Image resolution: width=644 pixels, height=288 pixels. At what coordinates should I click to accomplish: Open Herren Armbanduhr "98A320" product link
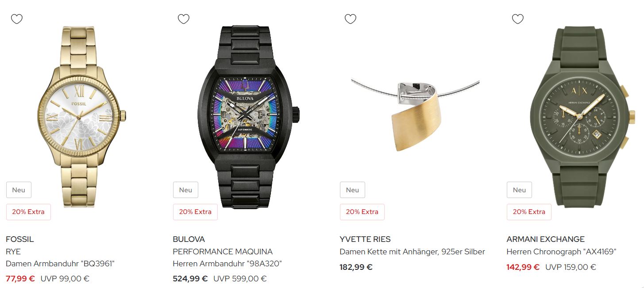click(227, 264)
